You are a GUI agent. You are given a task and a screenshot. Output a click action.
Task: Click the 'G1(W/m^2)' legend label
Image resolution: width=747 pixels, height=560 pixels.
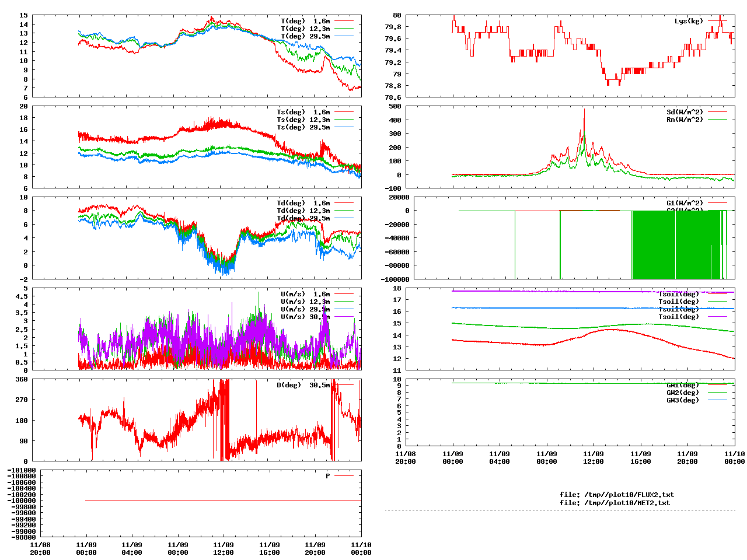coord(685,203)
